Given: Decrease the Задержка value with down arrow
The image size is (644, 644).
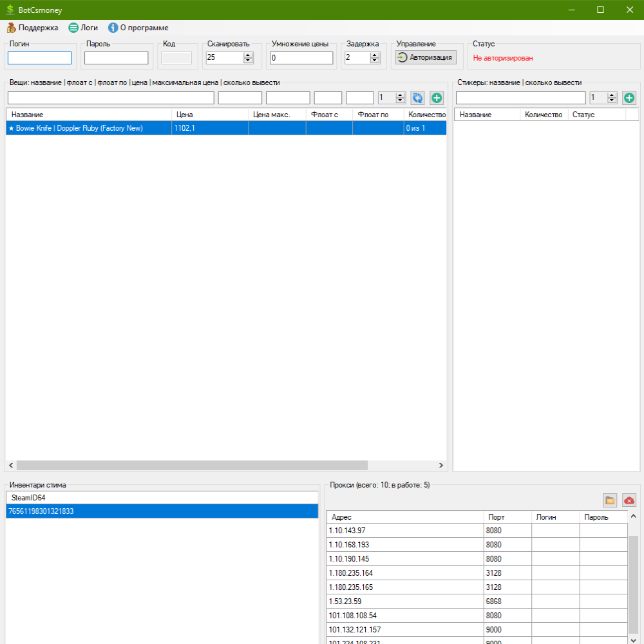Looking at the screenshot, I should coord(375,61).
